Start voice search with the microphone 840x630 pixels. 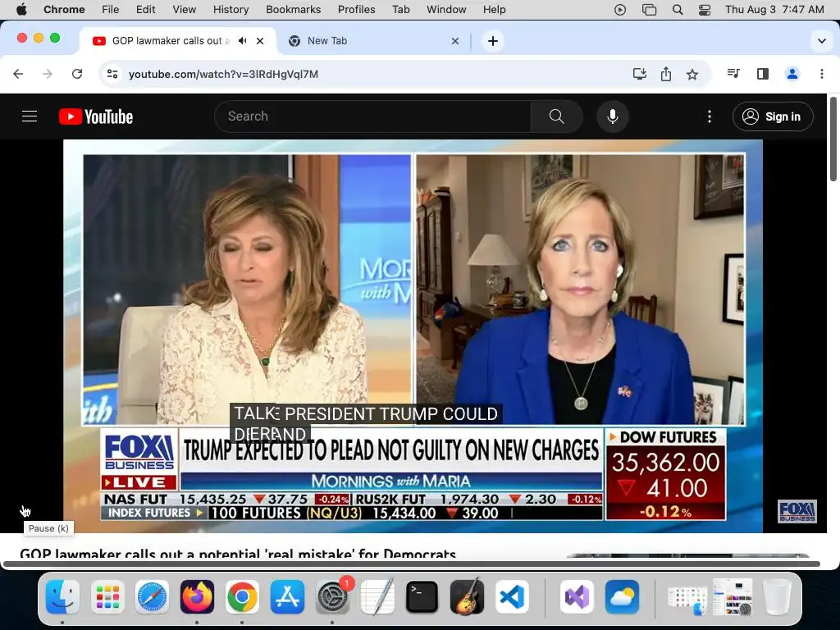(612, 116)
